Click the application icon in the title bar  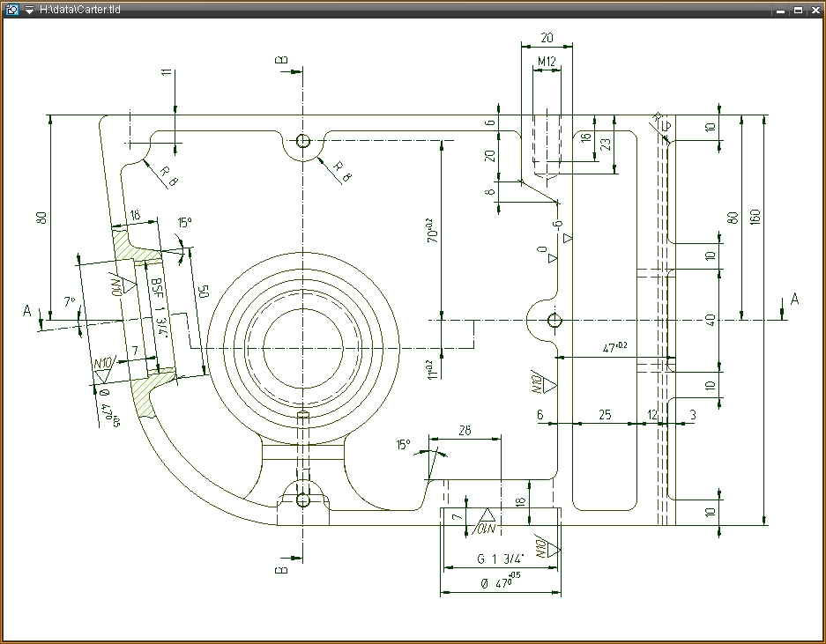pyautogui.click(x=11, y=10)
